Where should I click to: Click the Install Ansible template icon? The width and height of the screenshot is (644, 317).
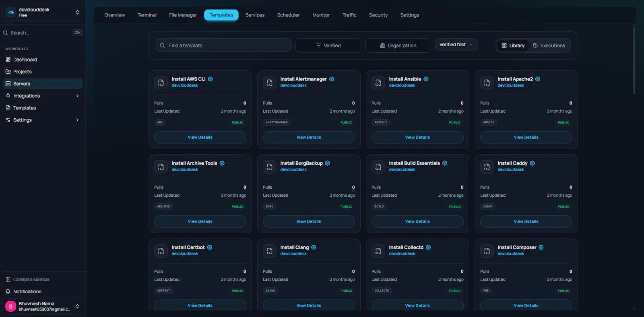pyautogui.click(x=378, y=82)
